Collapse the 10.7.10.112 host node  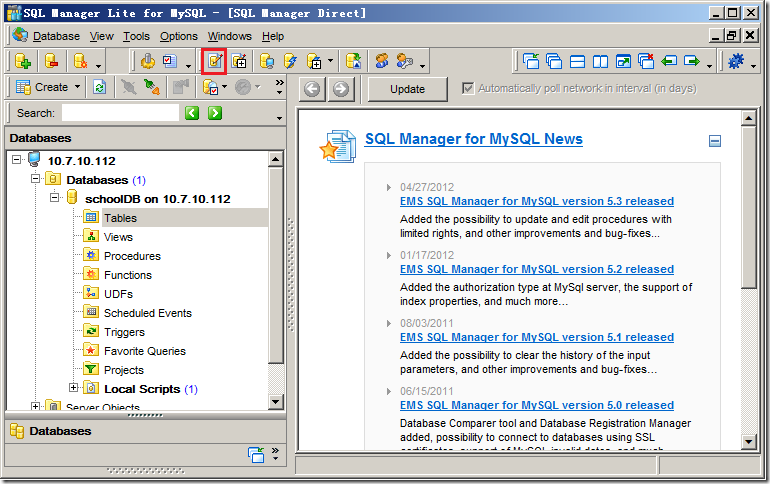click(17, 160)
